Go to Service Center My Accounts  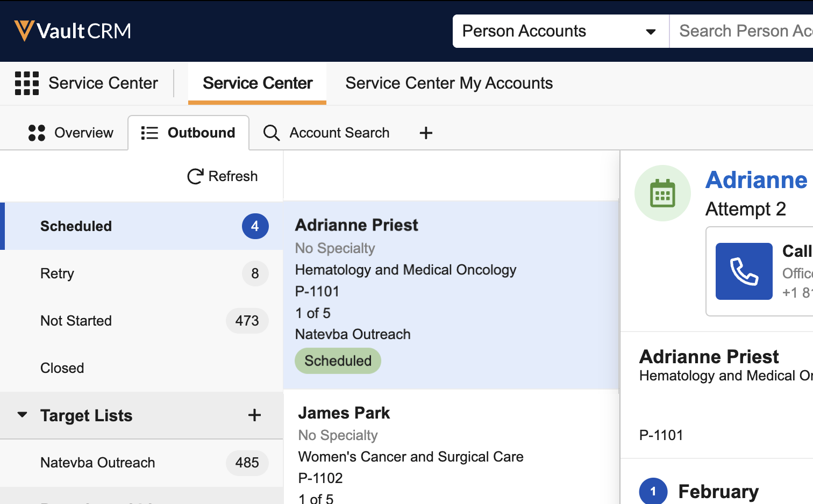pos(449,83)
